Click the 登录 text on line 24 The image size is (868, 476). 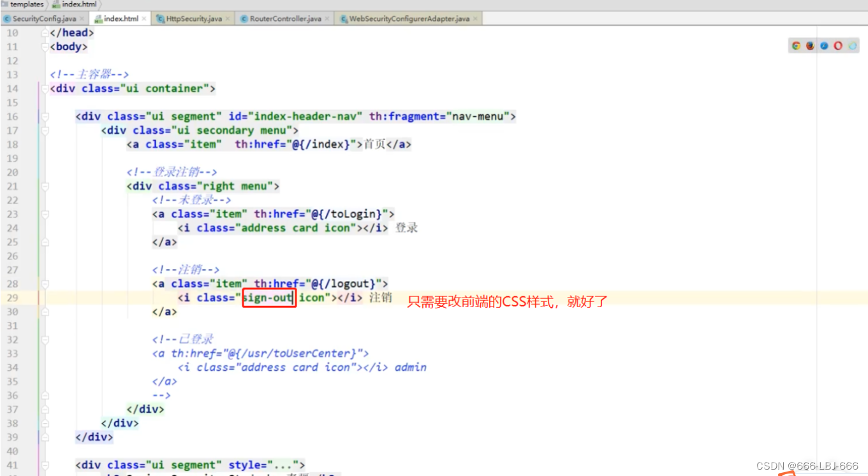point(406,228)
